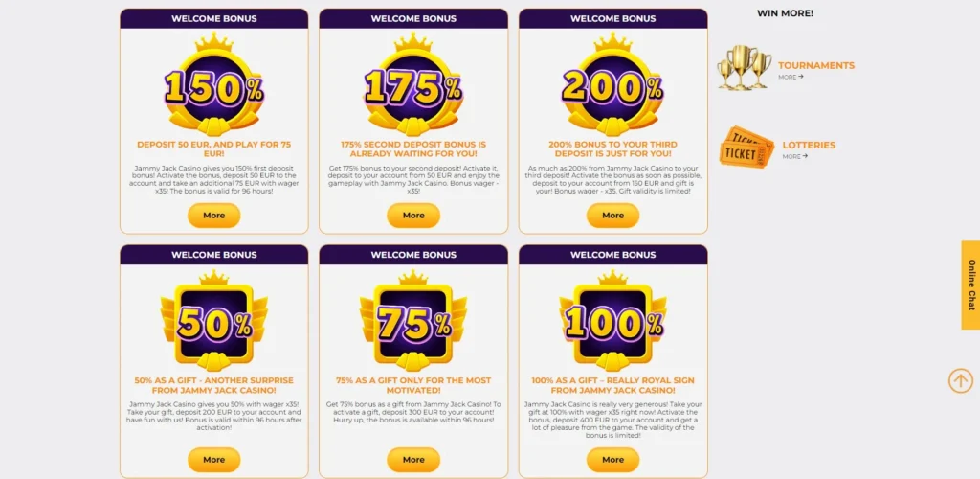Screen dimensions: 980x479
Task: Click the 200% bonus badge icon
Action: 612,87
